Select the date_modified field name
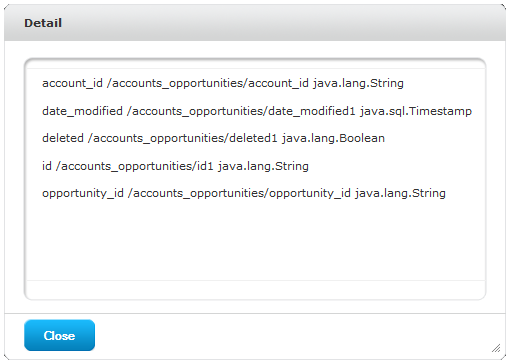 point(82,111)
